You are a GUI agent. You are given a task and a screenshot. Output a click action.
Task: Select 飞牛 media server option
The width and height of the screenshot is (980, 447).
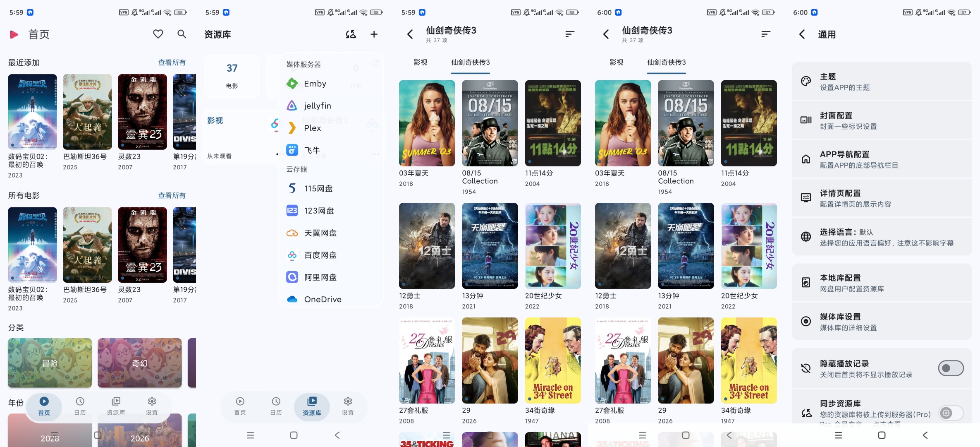(331, 150)
